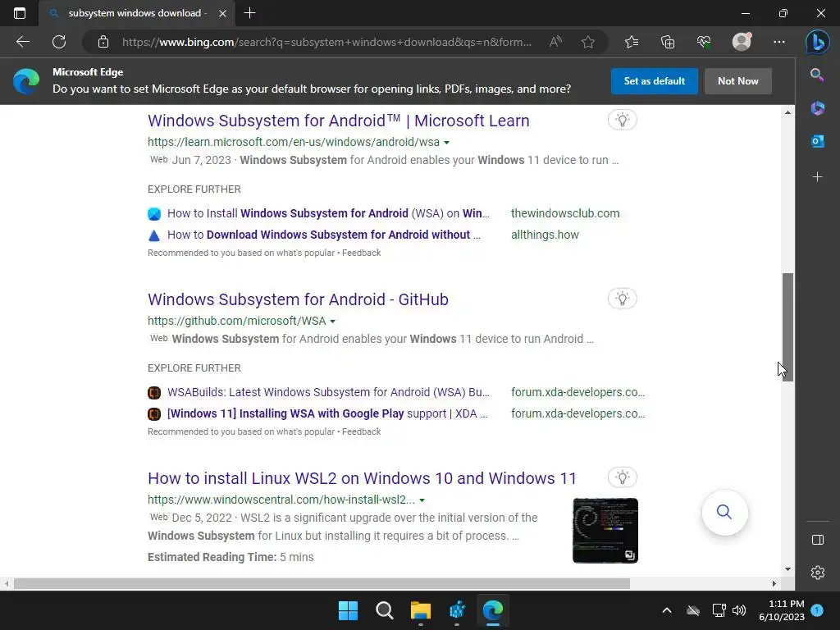Click the address bar URL field
The image size is (840, 630).
point(326,42)
